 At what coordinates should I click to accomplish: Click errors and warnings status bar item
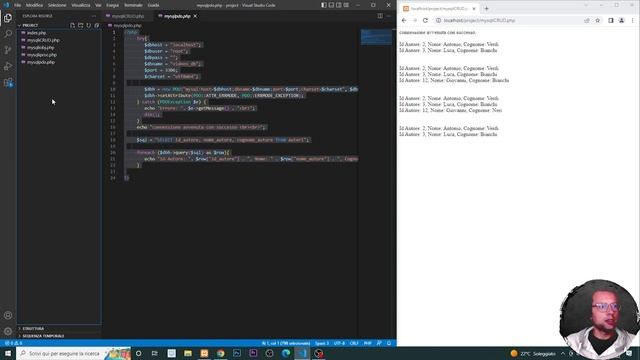13,343
